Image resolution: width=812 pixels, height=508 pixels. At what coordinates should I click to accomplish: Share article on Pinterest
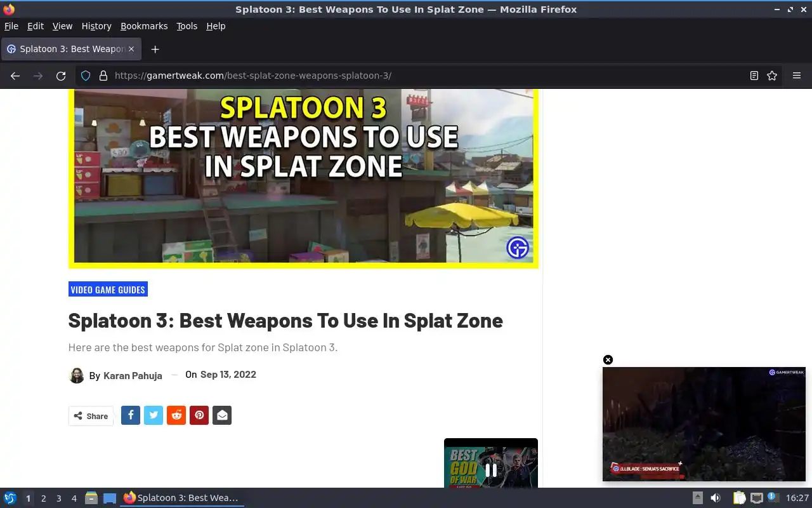coord(199,415)
